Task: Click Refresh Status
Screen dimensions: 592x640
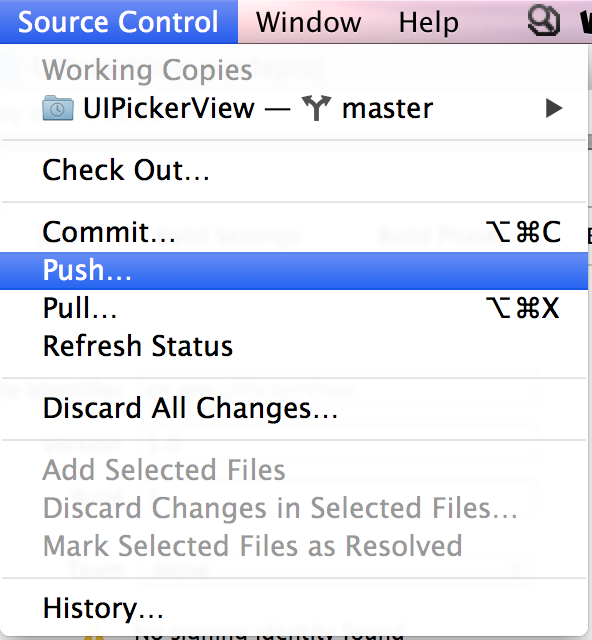Action: (x=294, y=346)
